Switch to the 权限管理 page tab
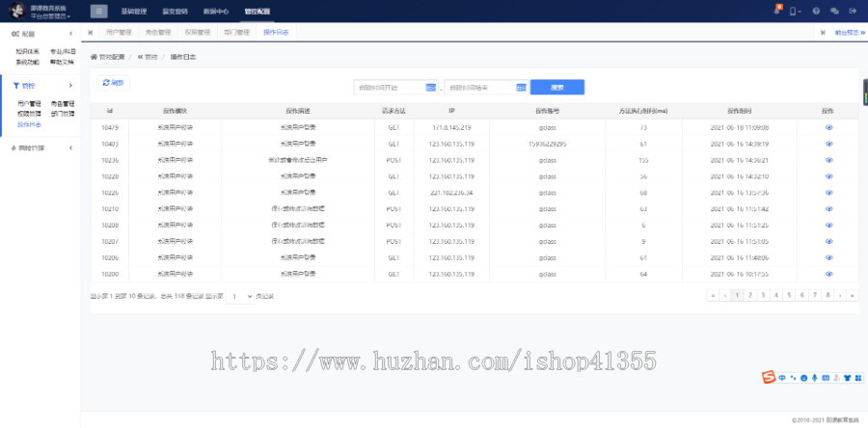 (197, 33)
